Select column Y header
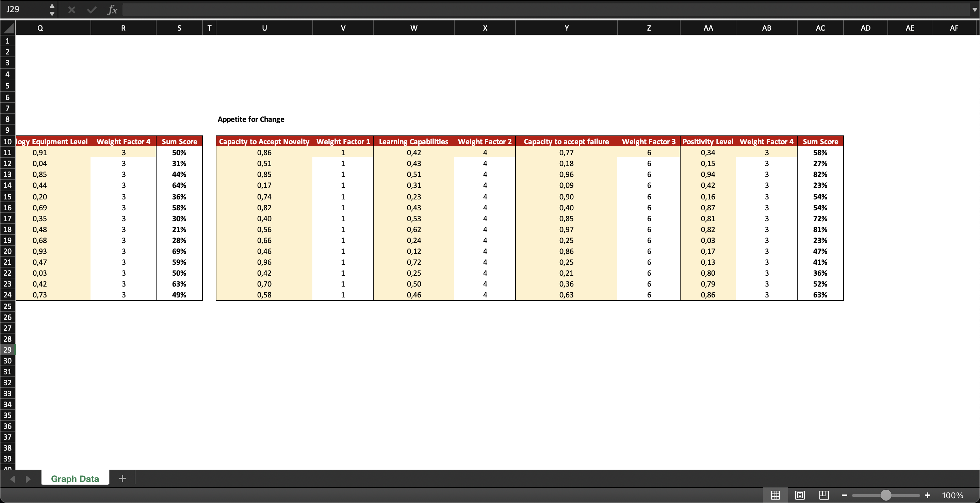Image resolution: width=980 pixels, height=503 pixels. pyautogui.click(x=567, y=28)
